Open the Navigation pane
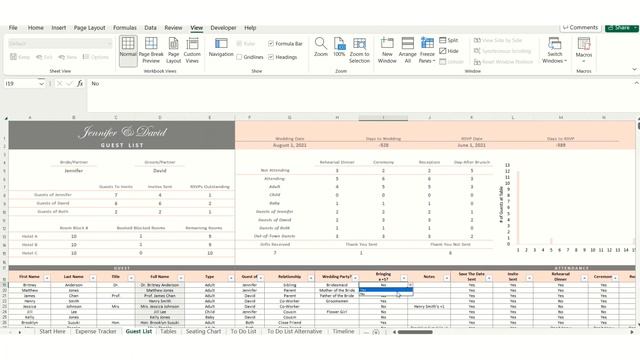 point(221,47)
